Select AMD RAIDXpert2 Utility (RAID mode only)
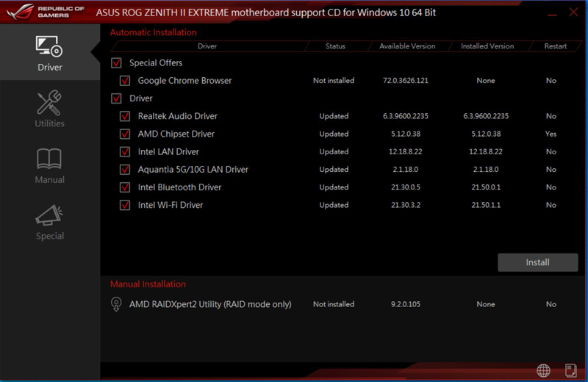This screenshot has height=382, width=588. (210, 304)
